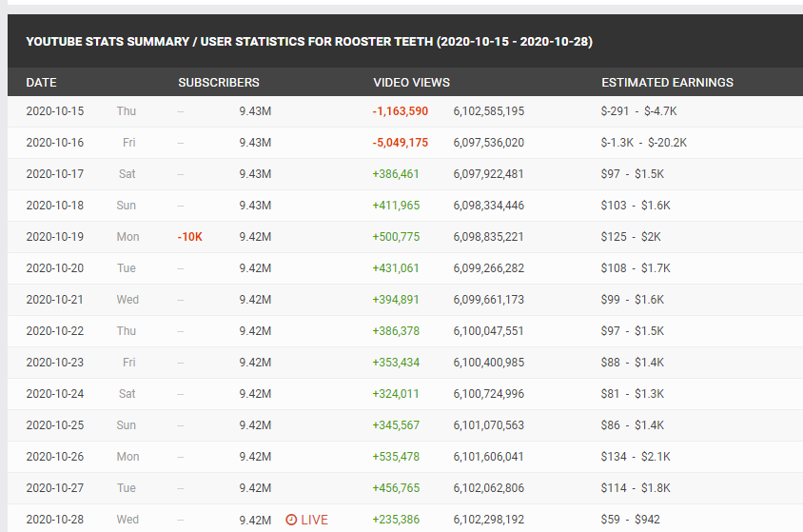Click the +500,775 views change value
The image size is (803, 532).
[396, 237]
